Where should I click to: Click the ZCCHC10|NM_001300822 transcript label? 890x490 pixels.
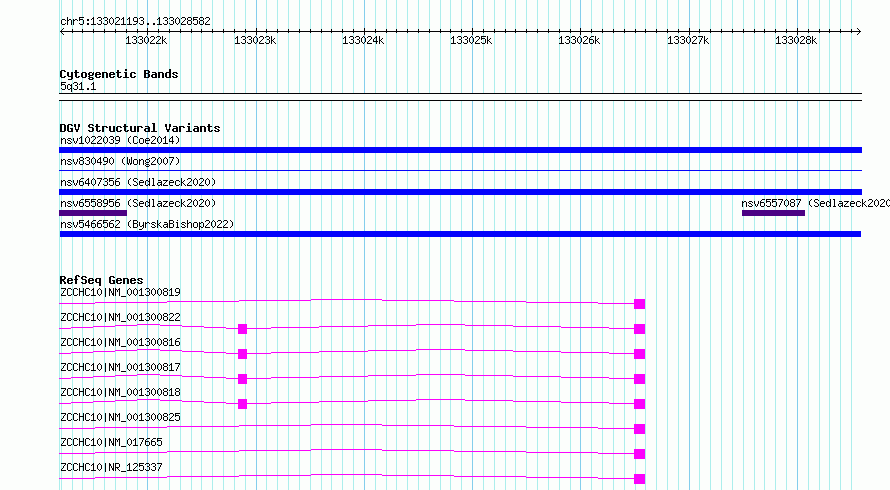(120, 317)
